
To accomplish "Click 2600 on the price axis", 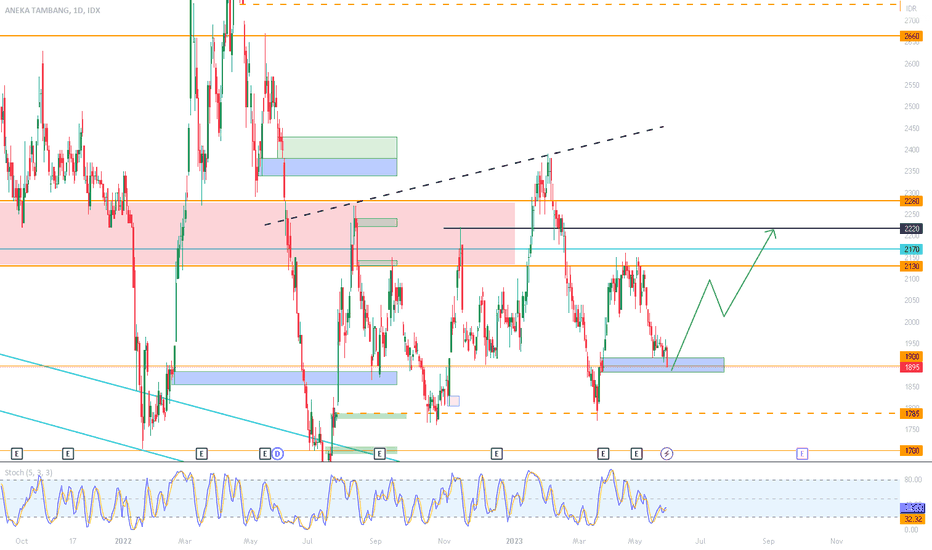I will pos(912,64).
